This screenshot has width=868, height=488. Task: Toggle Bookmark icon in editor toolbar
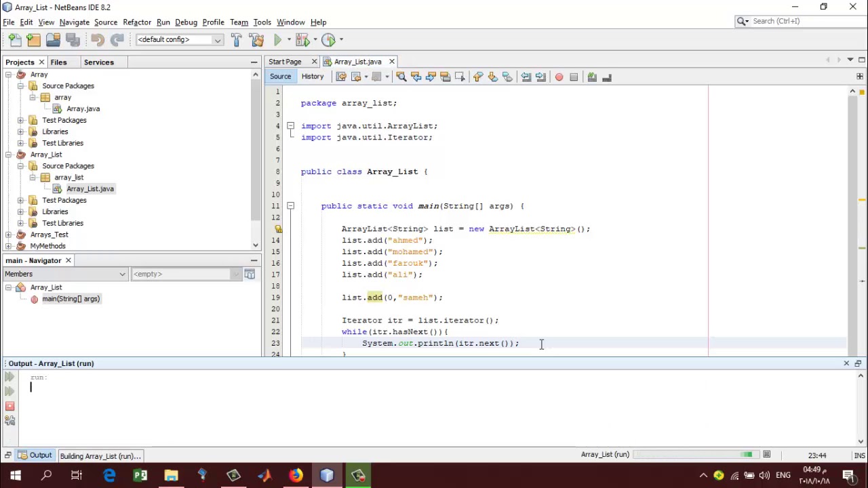coord(507,77)
